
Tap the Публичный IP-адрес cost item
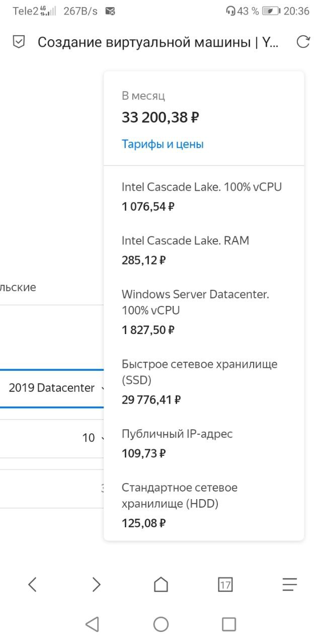177,434
